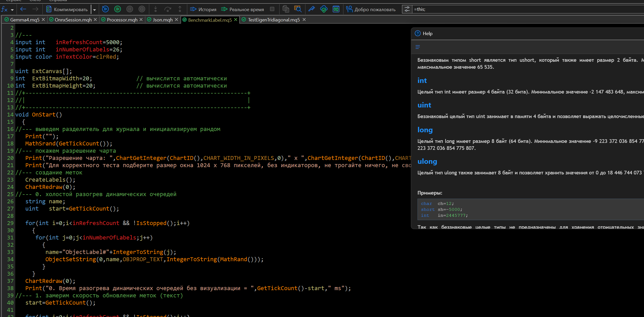Open the compile options dropdown arrow

94,10
